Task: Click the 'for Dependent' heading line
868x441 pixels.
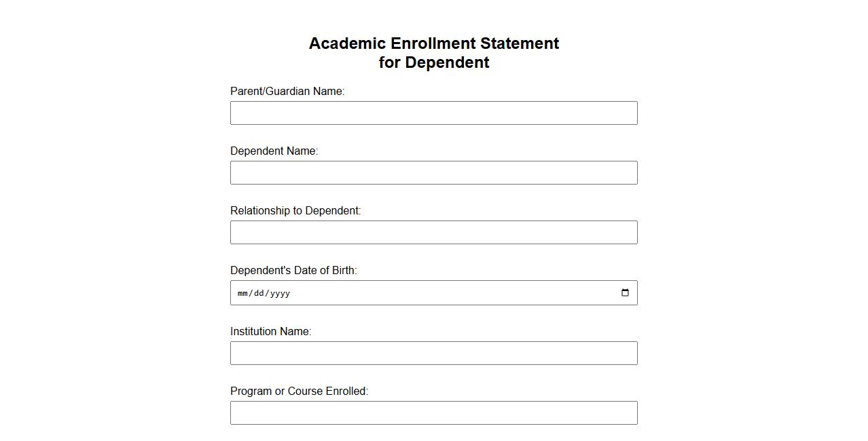Action: tap(434, 62)
